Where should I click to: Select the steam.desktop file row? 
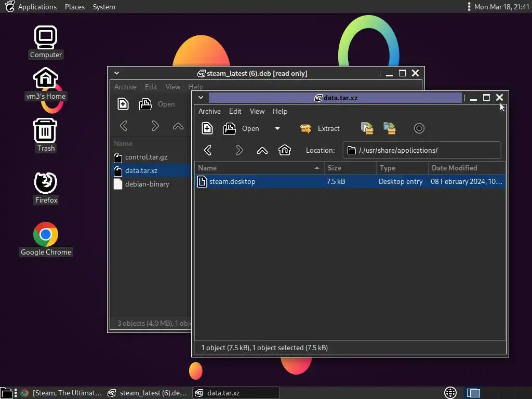(x=350, y=181)
